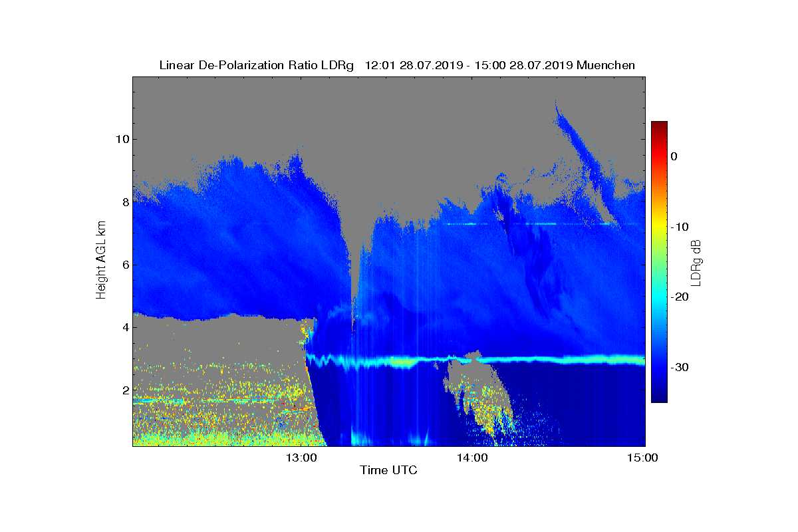The image size is (798, 532).
Task: Click the '4' height tick label
Action: (x=124, y=327)
